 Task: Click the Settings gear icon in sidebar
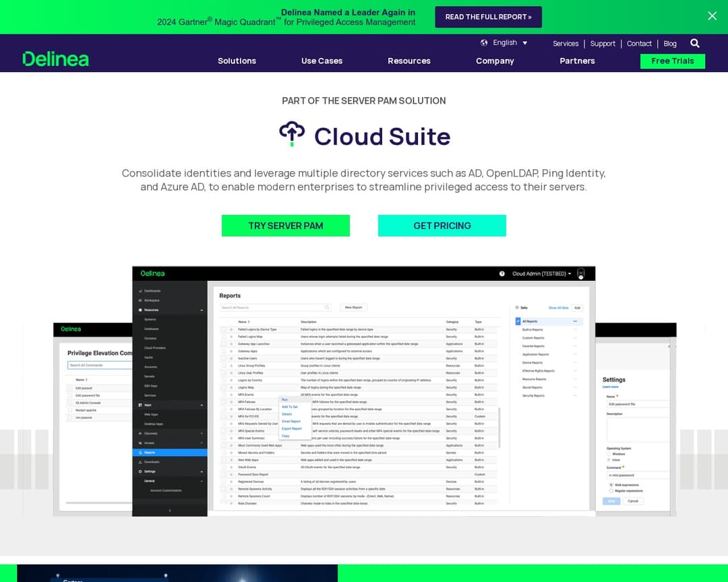coord(140,472)
